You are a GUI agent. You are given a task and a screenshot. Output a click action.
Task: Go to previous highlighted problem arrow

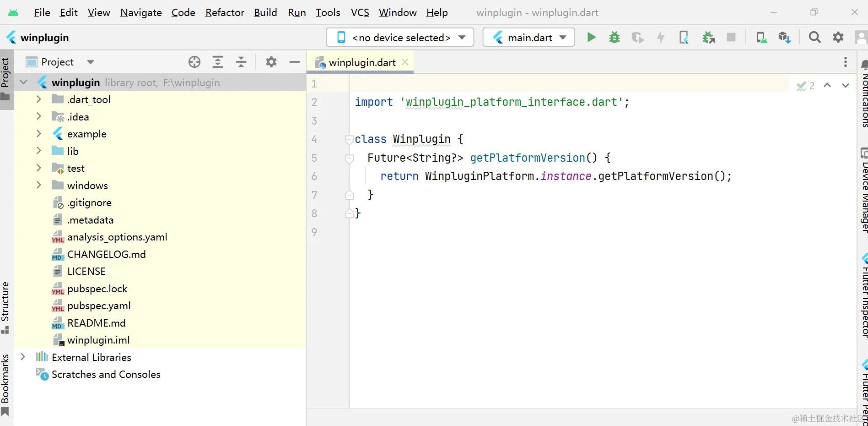[827, 85]
